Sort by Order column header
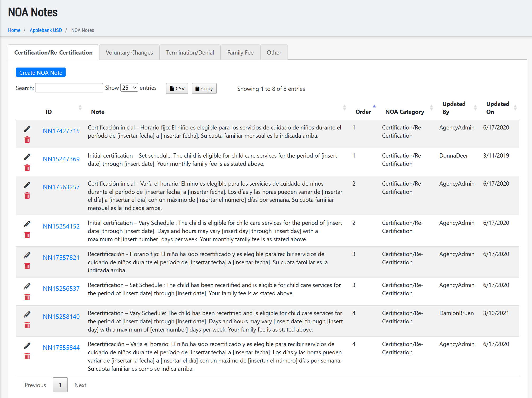 [x=363, y=112]
